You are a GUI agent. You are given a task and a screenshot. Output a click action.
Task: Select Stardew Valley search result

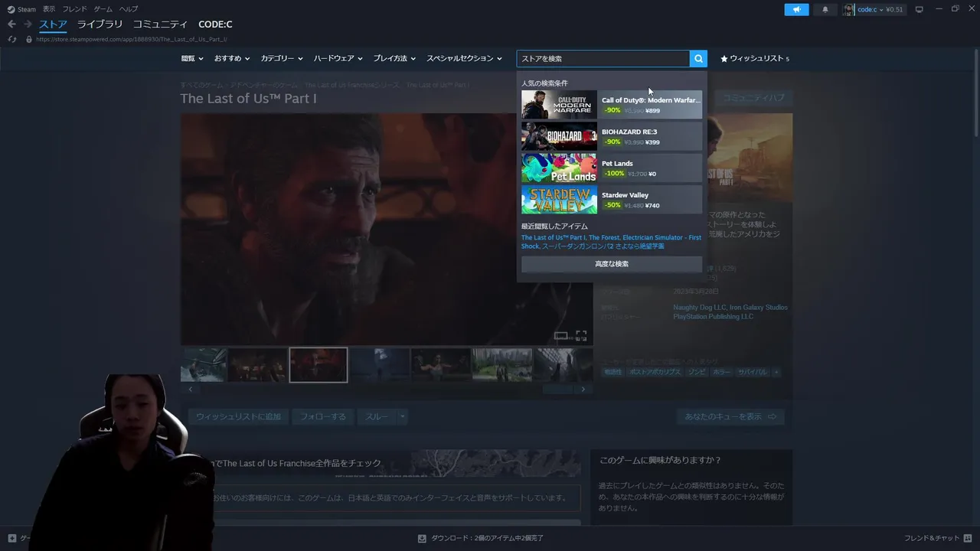click(612, 200)
